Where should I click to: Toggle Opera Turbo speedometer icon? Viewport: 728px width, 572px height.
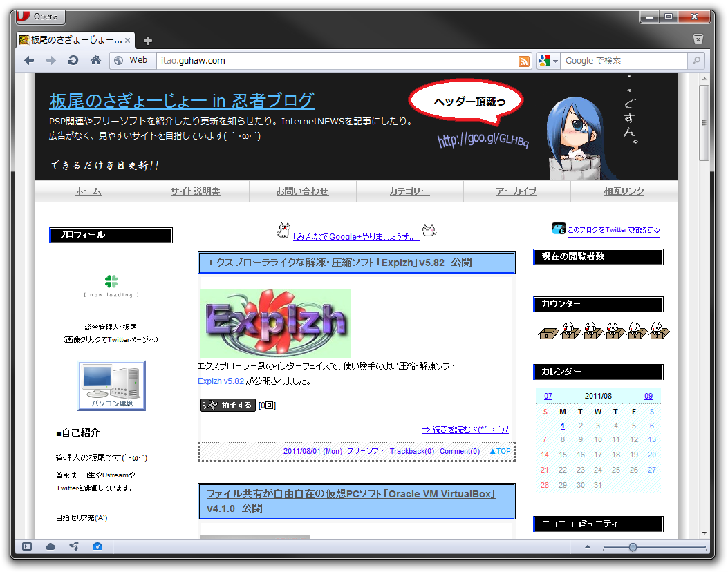point(97,546)
